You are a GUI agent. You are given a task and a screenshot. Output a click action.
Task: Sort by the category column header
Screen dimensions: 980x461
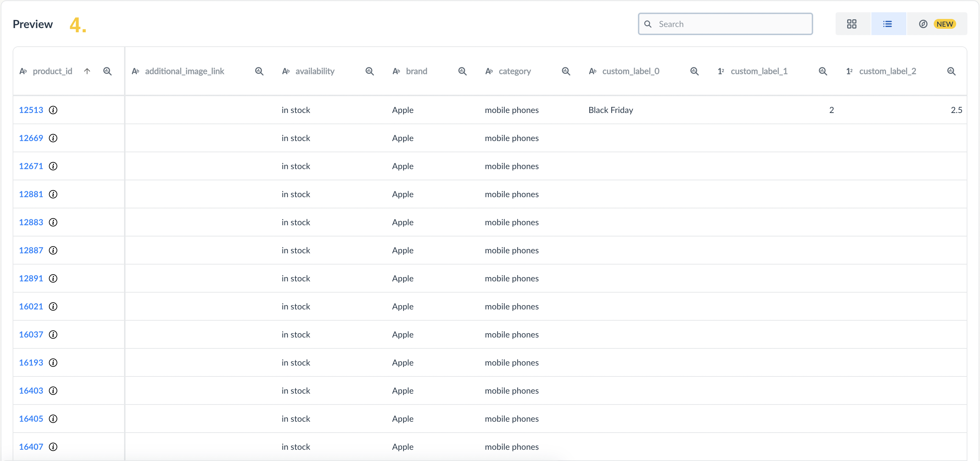[514, 71]
